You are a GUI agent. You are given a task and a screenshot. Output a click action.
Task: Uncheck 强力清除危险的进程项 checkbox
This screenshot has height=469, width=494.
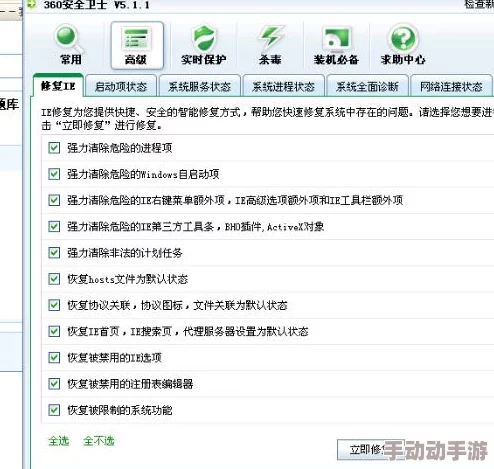[54, 148]
